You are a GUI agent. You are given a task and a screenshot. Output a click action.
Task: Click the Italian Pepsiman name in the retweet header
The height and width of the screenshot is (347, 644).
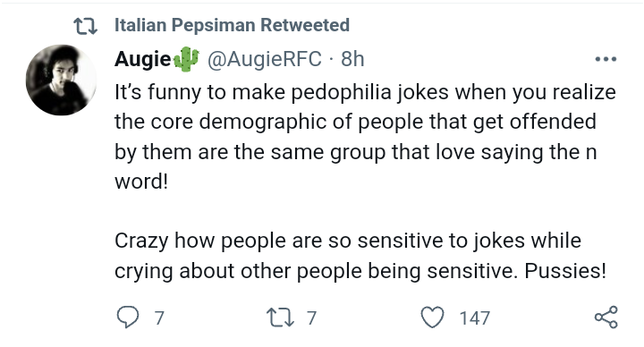185,25
